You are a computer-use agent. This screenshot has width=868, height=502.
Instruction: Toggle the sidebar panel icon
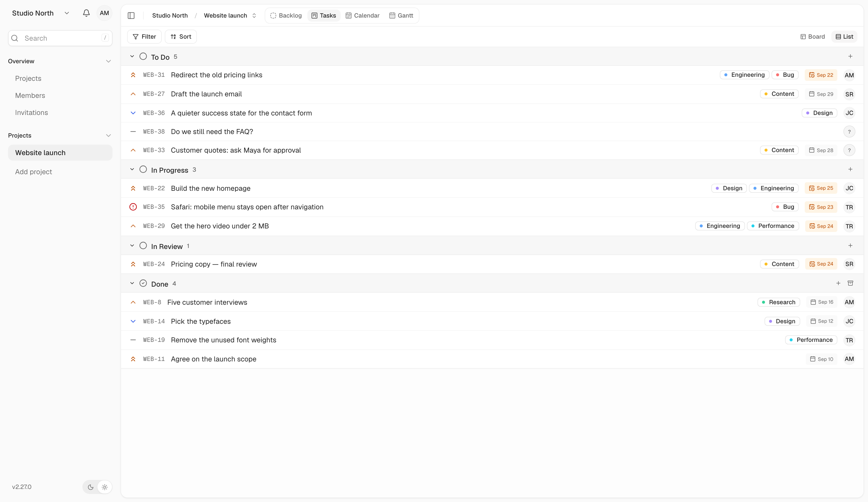pos(131,16)
